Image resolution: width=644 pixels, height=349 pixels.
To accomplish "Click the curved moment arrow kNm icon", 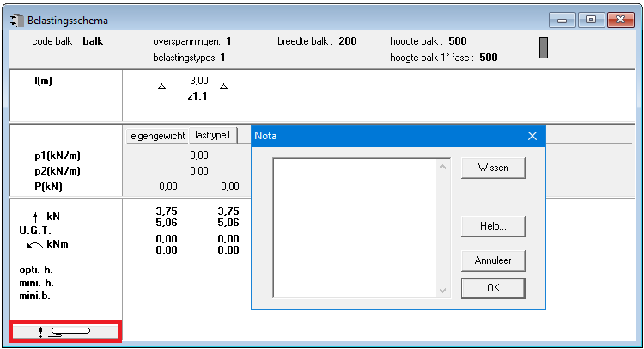I will point(35,245).
